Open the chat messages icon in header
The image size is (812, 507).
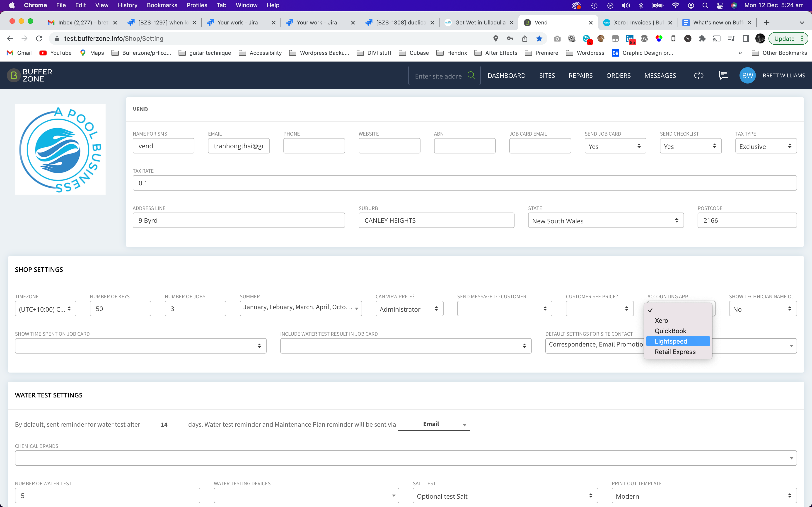[x=723, y=75]
